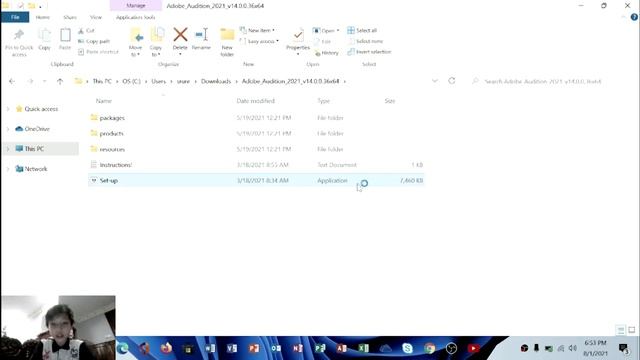640x360 pixels.
Task: Click Invert selection in the ribbon
Action: point(369,52)
